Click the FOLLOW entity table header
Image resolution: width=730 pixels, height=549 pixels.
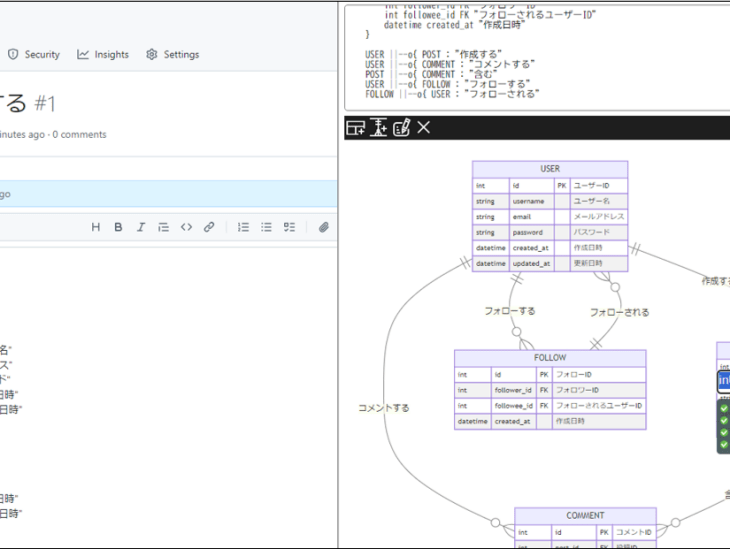550,357
